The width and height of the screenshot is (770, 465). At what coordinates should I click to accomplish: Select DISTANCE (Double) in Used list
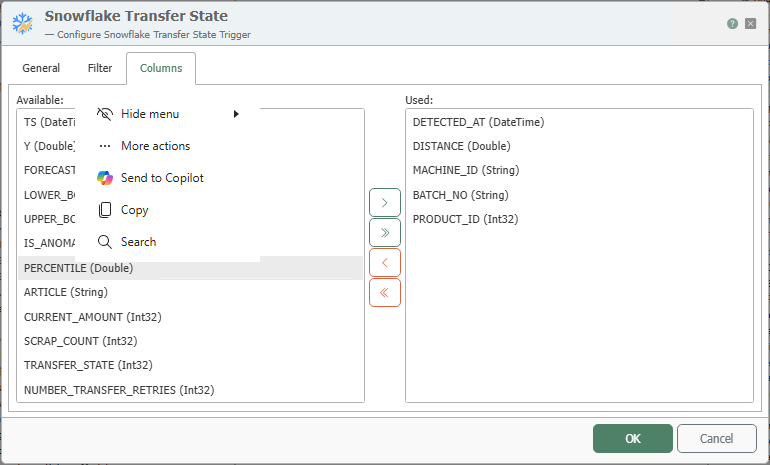click(x=579, y=146)
